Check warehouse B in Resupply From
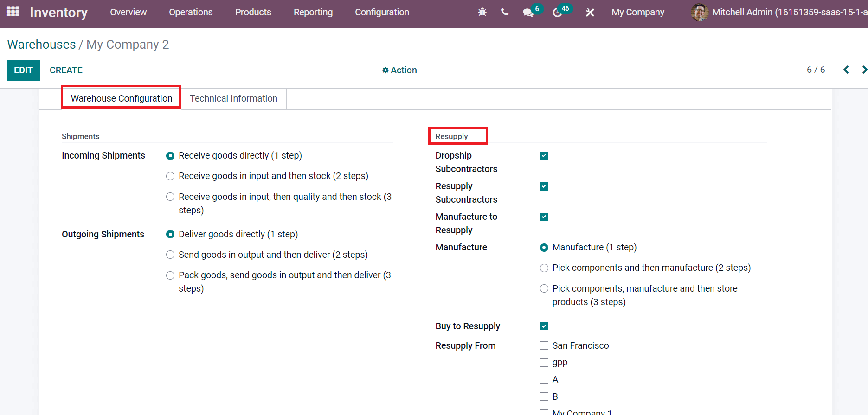This screenshot has height=415, width=868. 544,396
